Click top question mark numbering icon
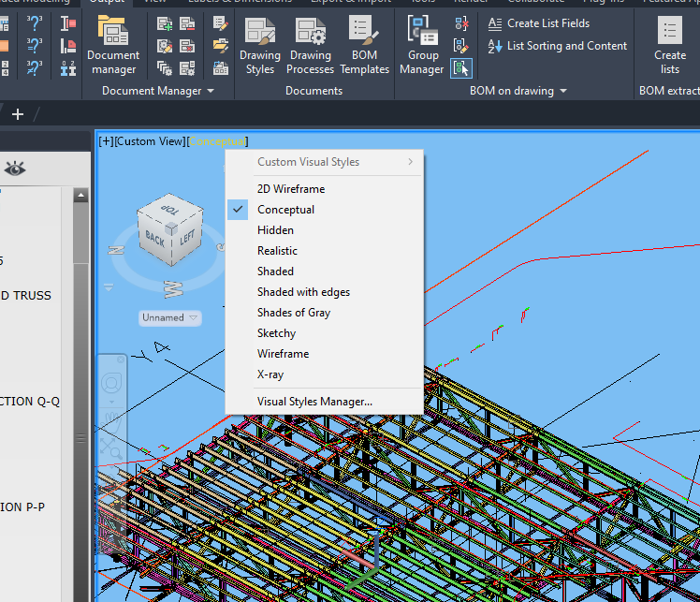This screenshot has height=602, width=700. point(34,22)
